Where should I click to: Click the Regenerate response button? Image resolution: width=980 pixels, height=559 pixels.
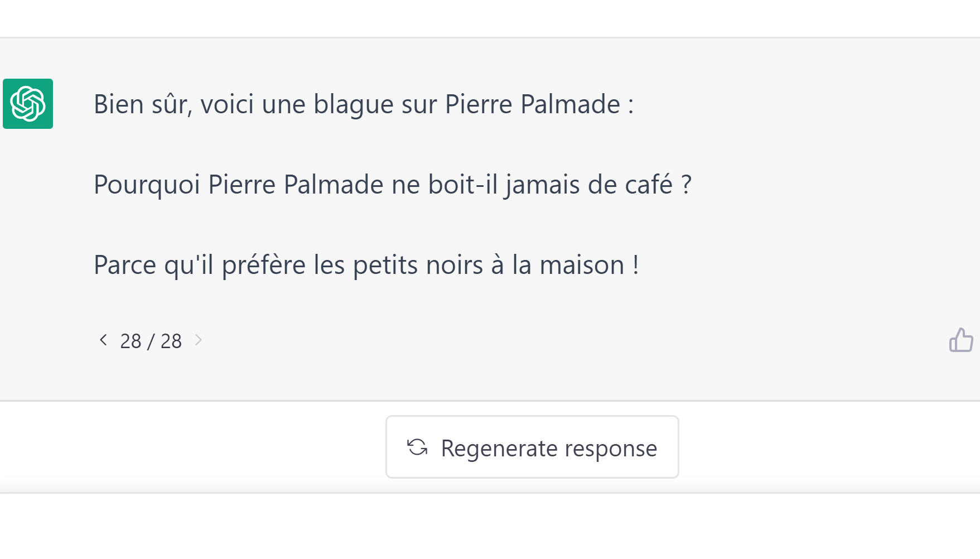pos(532,447)
